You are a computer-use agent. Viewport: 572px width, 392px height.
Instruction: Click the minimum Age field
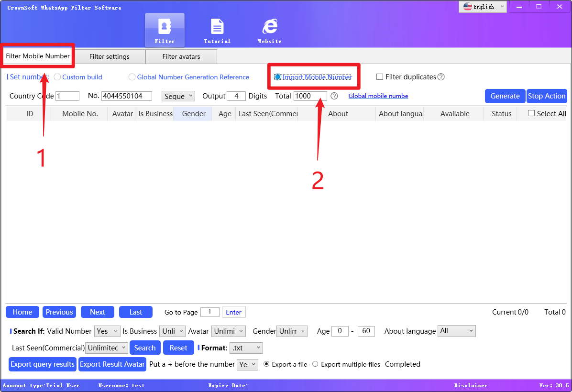(340, 331)
